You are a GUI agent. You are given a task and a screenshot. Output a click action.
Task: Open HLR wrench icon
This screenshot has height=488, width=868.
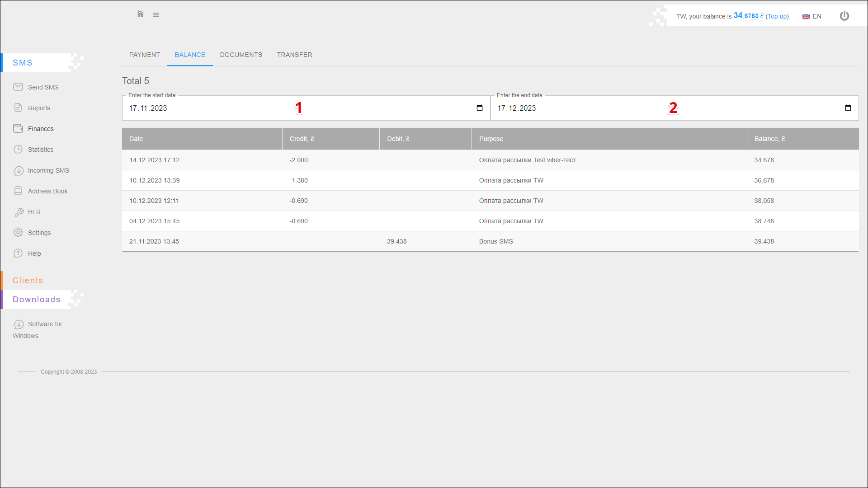[x=19, y=212]
